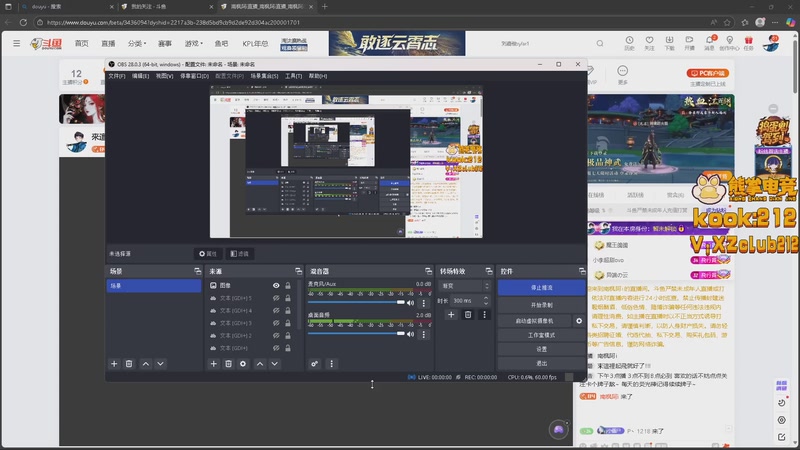Open Douyu 历史 history clock icon
The image size is (800, 450).
click(630, 43)
